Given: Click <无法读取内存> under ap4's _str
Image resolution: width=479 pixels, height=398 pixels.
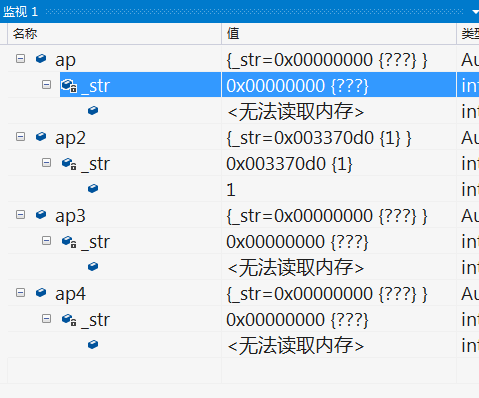Looking at the screenshot, I should 296,346.
